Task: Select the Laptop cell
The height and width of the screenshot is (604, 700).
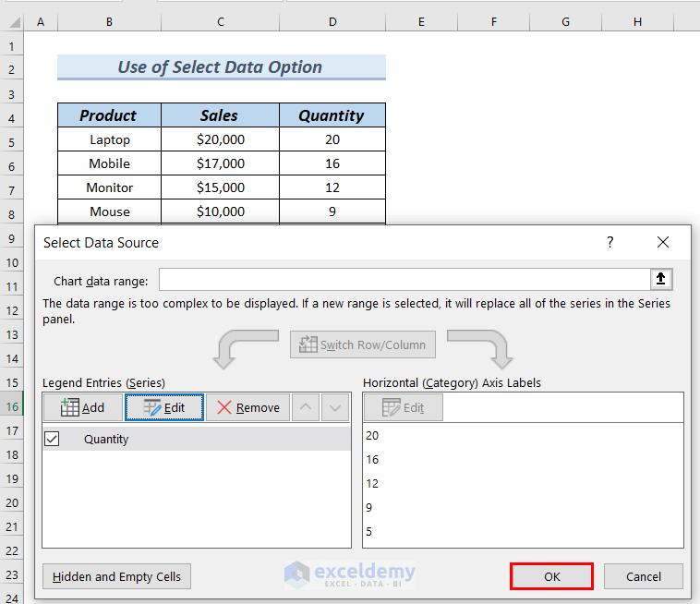Action: point(109,139)
